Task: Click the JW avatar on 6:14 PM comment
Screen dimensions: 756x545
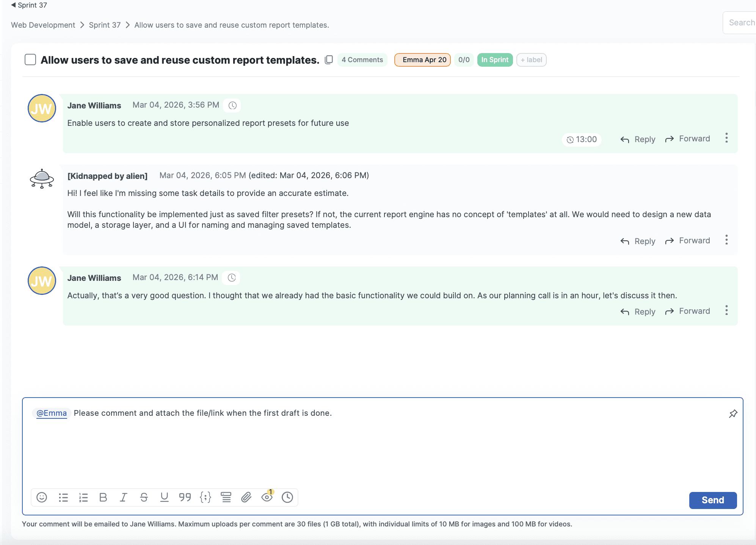Action: coord(42,281)
